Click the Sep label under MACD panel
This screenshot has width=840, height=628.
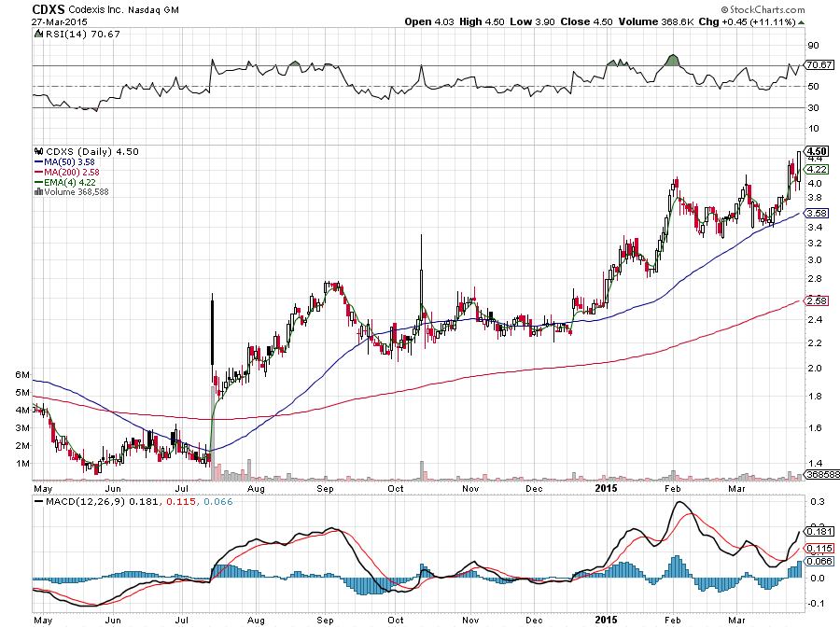pyautogui.click(x=325, y=620)
